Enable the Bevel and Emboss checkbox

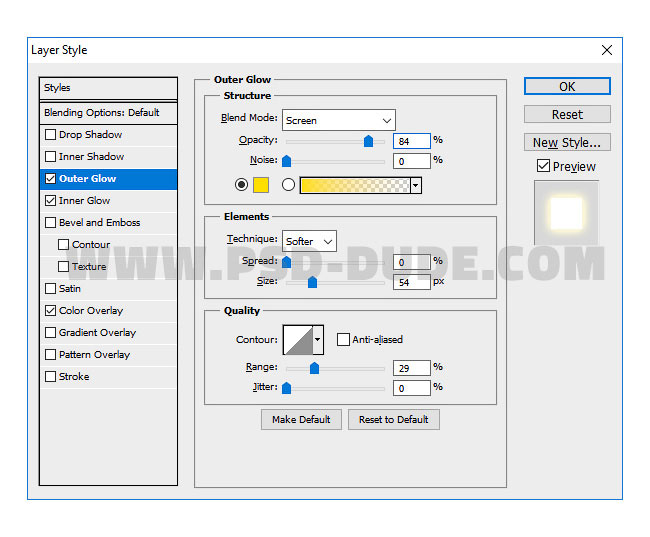click(50, 223)
